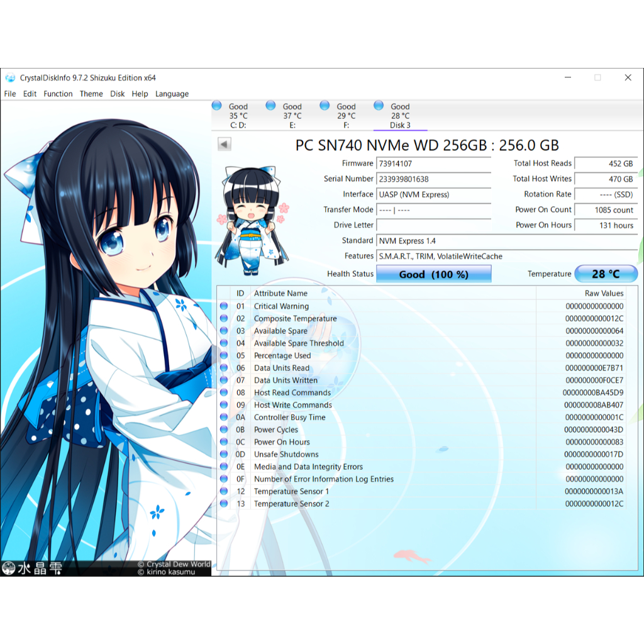Screen dimensions: 644x644
Task: Open the File menu
Action: [10, 94]
